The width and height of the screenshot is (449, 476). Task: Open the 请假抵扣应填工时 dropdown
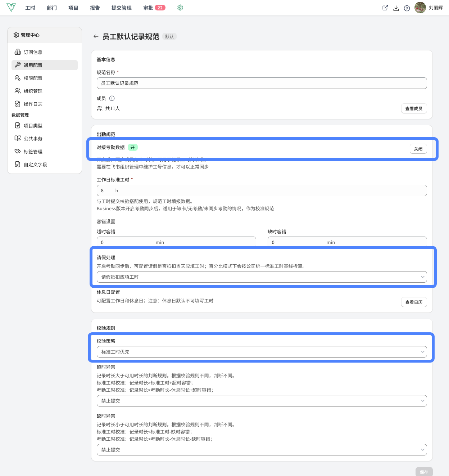262,277
